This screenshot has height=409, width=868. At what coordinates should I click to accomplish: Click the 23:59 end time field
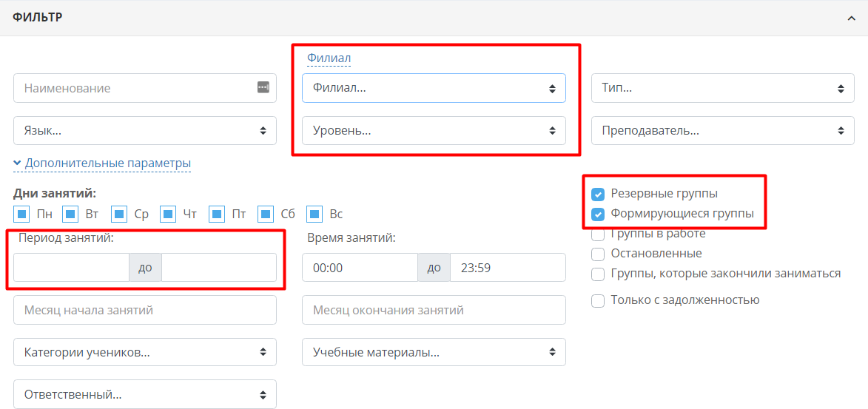point(508,268)
